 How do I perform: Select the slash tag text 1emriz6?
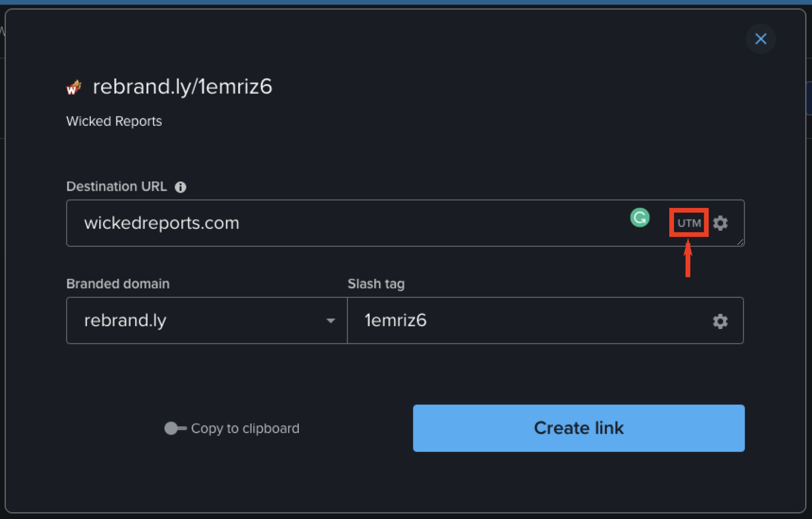pyautogui.click(x=395, y=320)
